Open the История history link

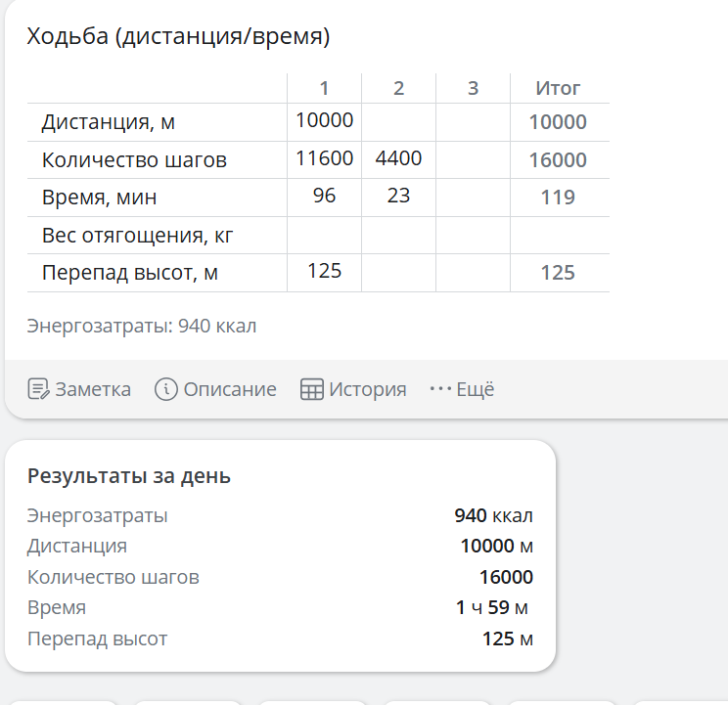coord(353,389)
